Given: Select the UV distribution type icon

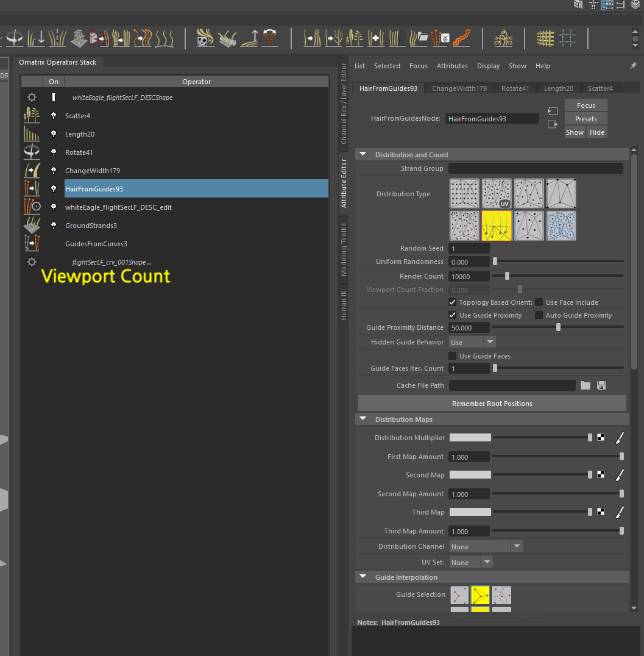Looking at the screenshot, I should coord(497,193).
